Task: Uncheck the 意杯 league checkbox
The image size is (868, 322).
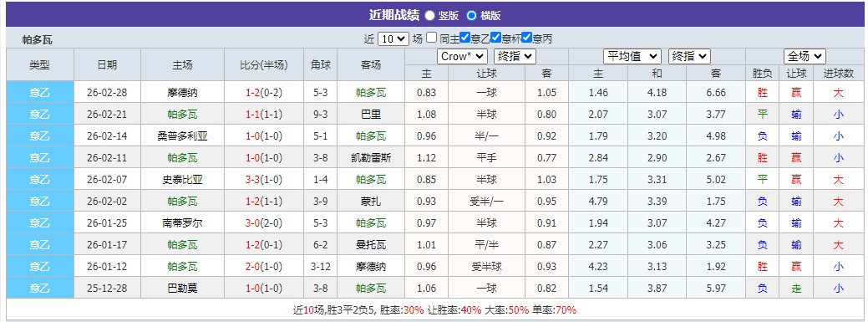Action: click(496, 38)
